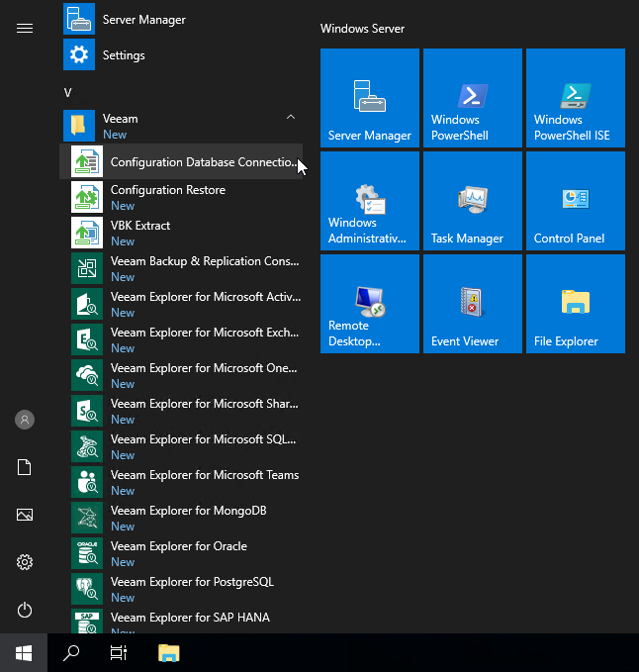Open Event Viewer tile
Image resolution: width=639 pixels, height=672 pixels.
473,304
